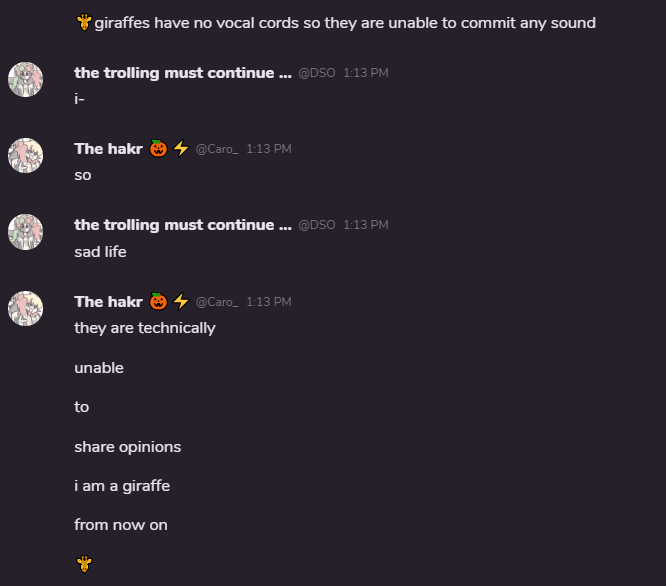This screenshot has width=666, height=586.
Task: Click the lone giraffe emoji in the last message
Action: tap(84, 564)
